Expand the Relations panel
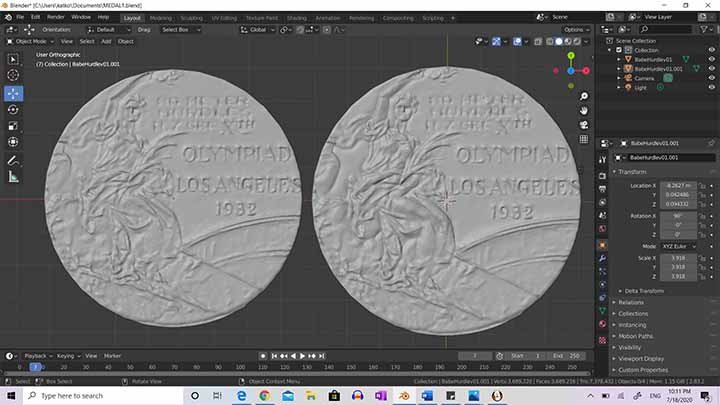The height and width of the screenshot is (405, 720). [631, 301]
